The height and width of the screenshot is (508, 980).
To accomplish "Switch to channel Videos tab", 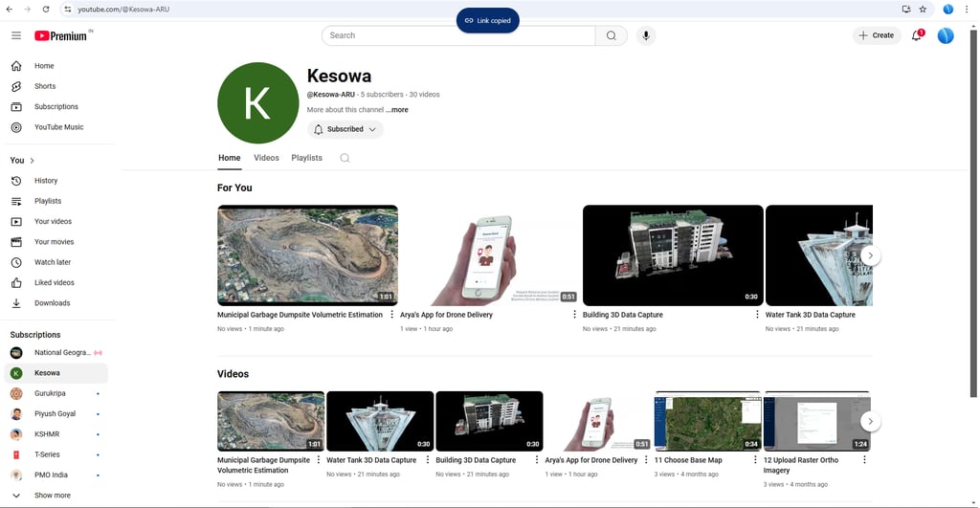I will click(266, 158).
